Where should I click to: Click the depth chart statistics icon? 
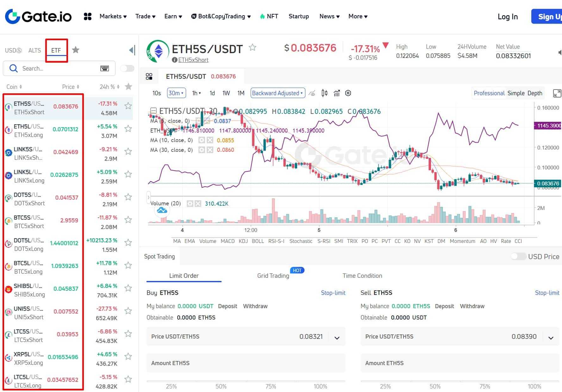click(x=336, y=93)
